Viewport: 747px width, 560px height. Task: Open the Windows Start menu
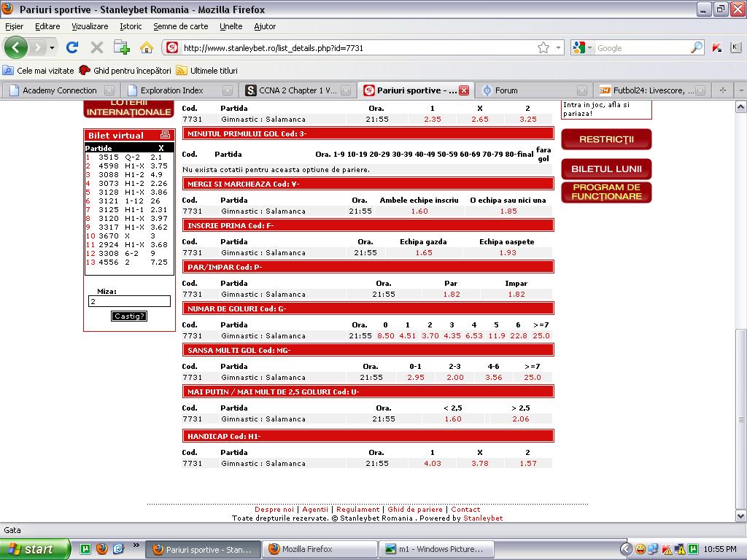35,549
